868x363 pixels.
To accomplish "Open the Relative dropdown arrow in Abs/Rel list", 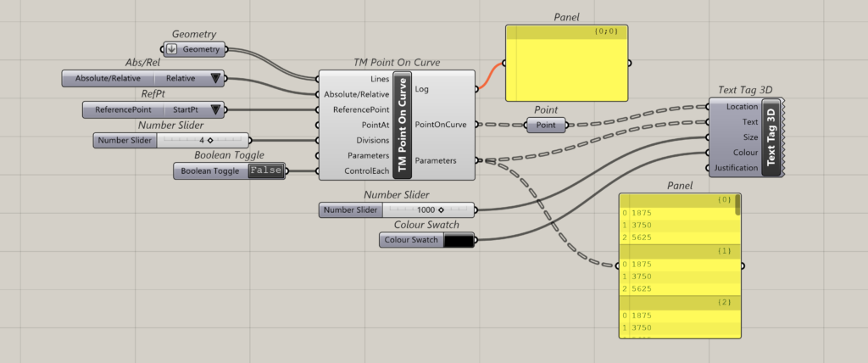I will (216, 79).
